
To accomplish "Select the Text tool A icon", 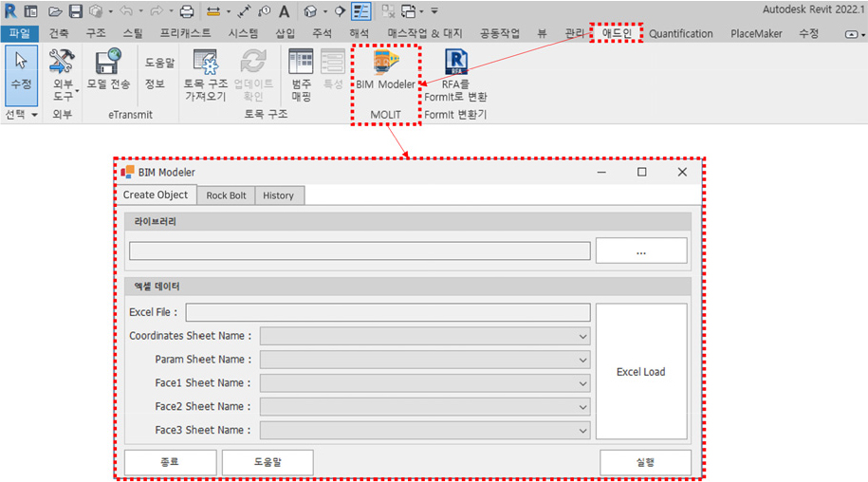I will pyautogui.click(x=284, y=11).
